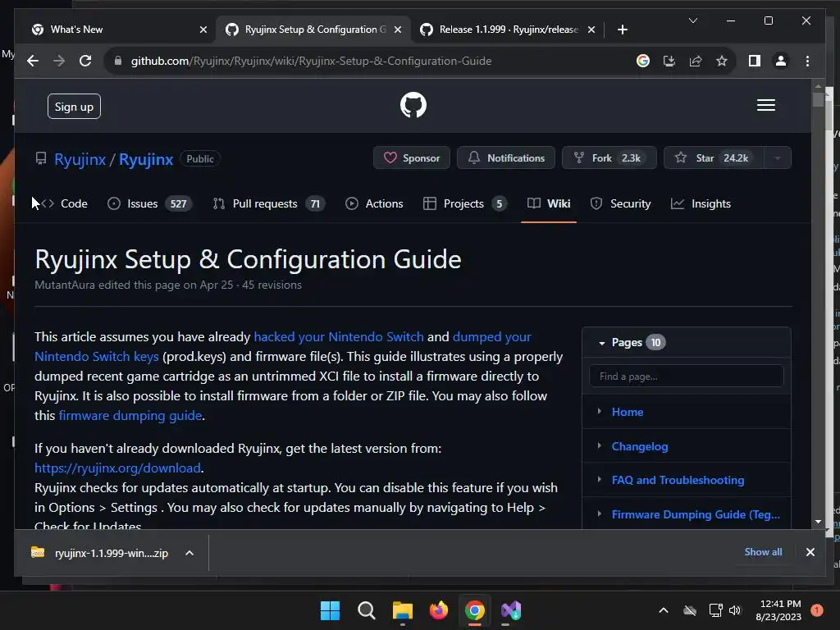Screen dimensions: 840x630
Task: Close the Ryujinx Setup & Configuration tab
Action: [398, 30]
